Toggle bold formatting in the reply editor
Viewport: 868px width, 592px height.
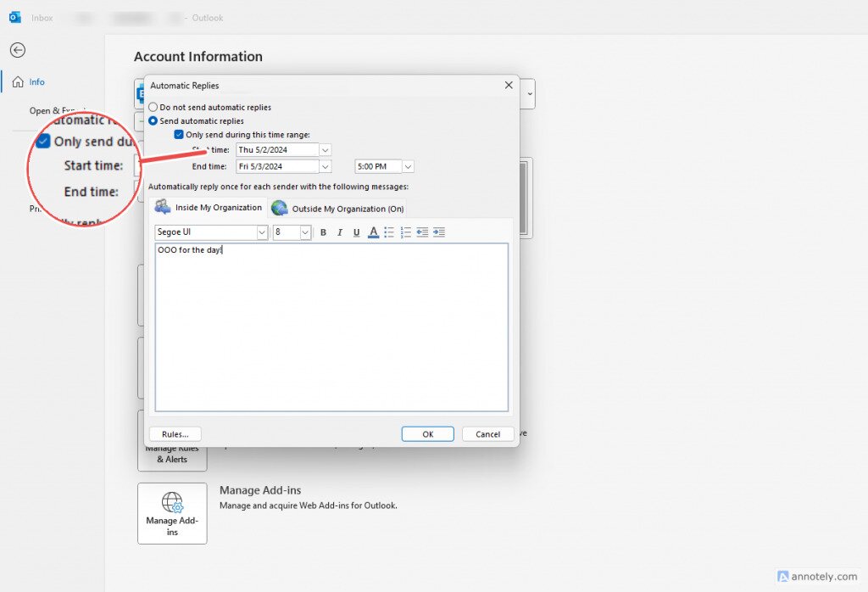[x=324, y=232]
